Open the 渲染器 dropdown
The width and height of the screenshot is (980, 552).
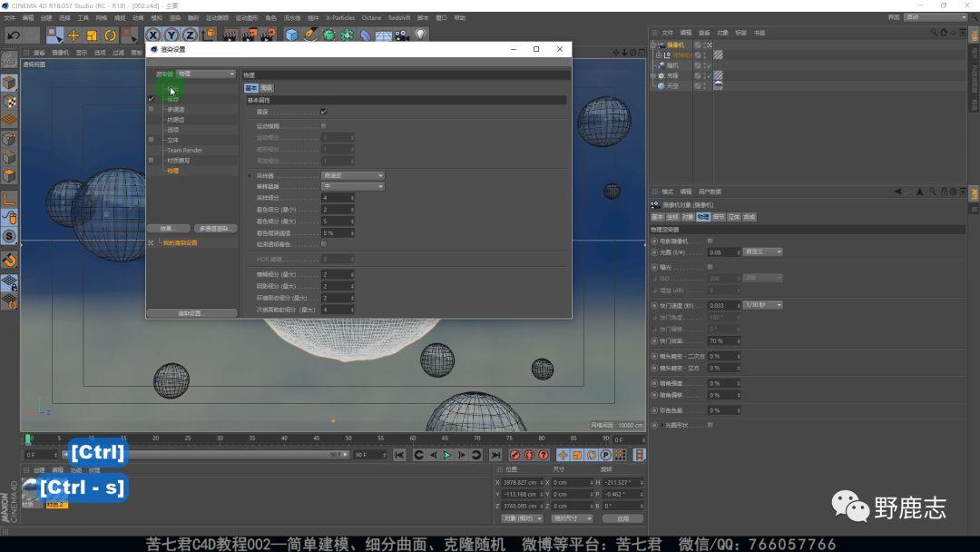coord(206,74)
